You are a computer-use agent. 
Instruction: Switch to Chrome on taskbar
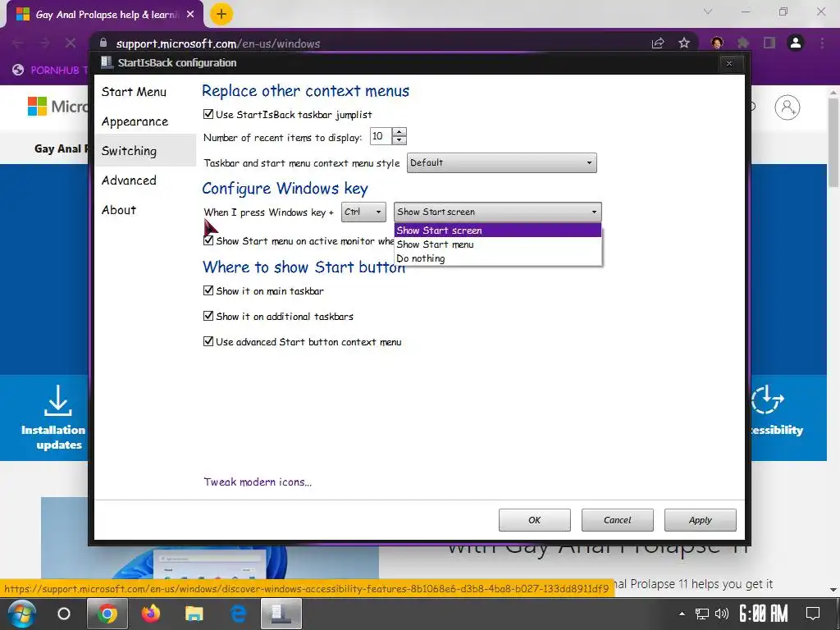click(x=107, y=614)
